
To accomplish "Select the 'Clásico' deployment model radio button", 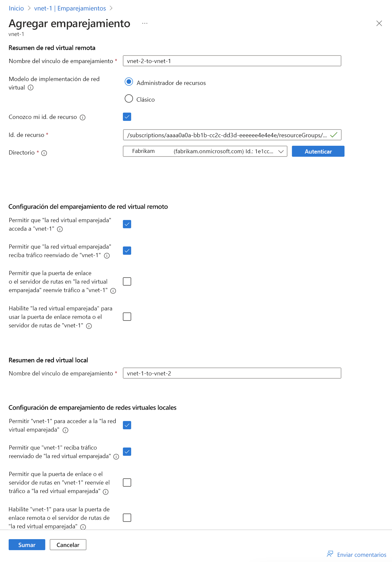I will point(129,98).
